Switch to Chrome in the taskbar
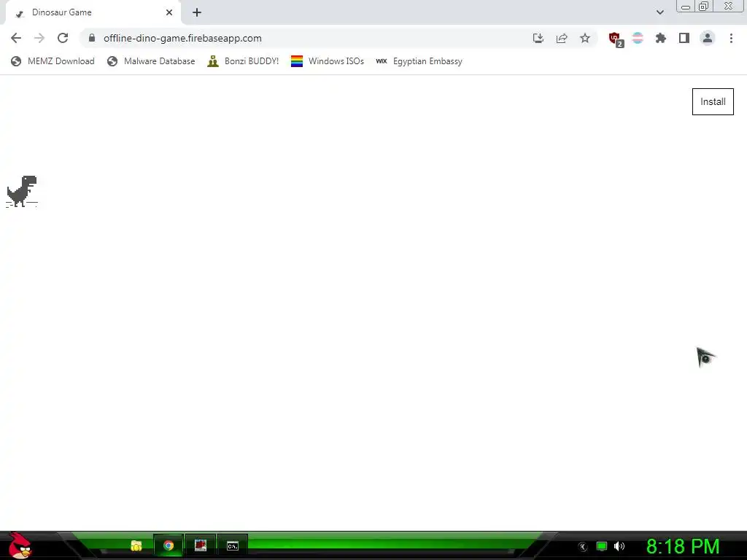The height and width of the screenshot is (560, 747). [x=169, y=545]
